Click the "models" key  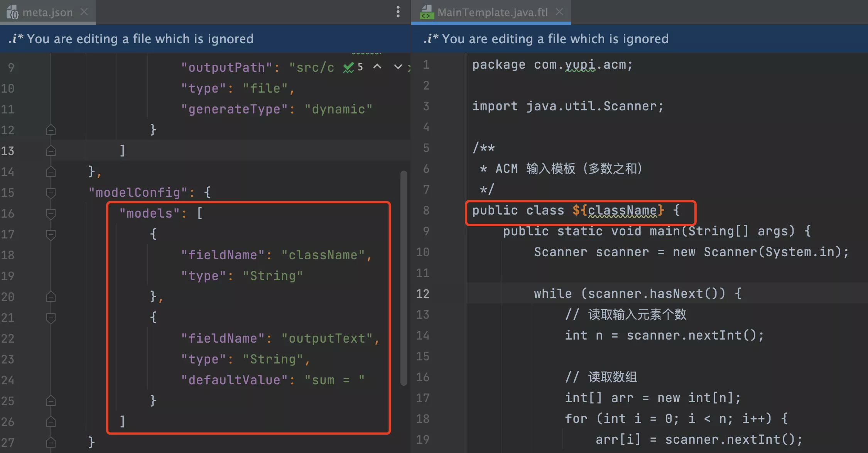click(x=149, y=213)
